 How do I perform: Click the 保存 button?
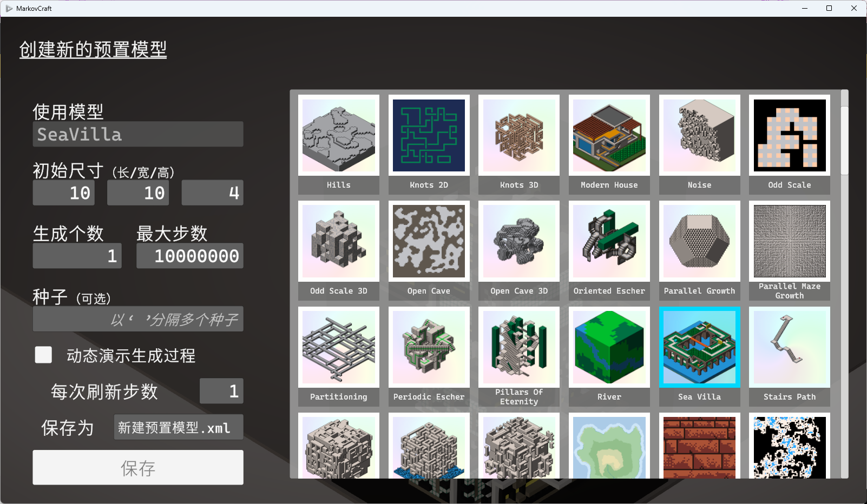(x=138, y=467)
